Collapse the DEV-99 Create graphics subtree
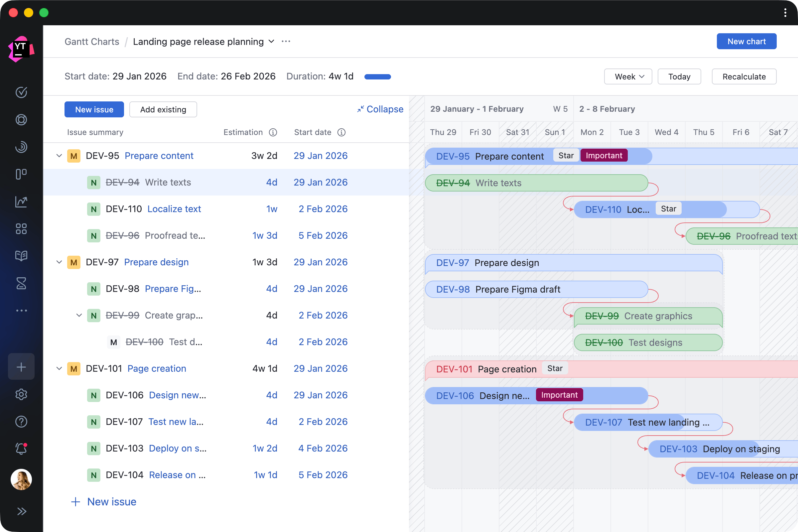Image resolution: width=798 pixels, height=532 pixels. click(x=79, y=315)
